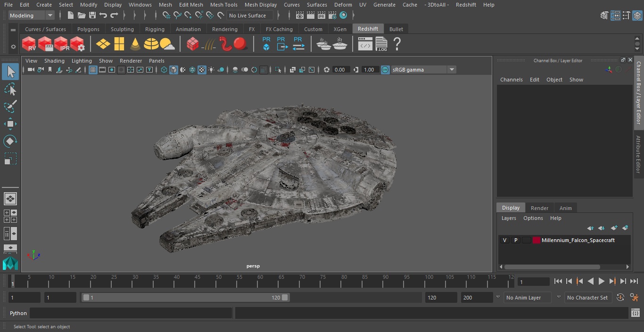Toggle auto keyframe icon

[x=620, y=298]
